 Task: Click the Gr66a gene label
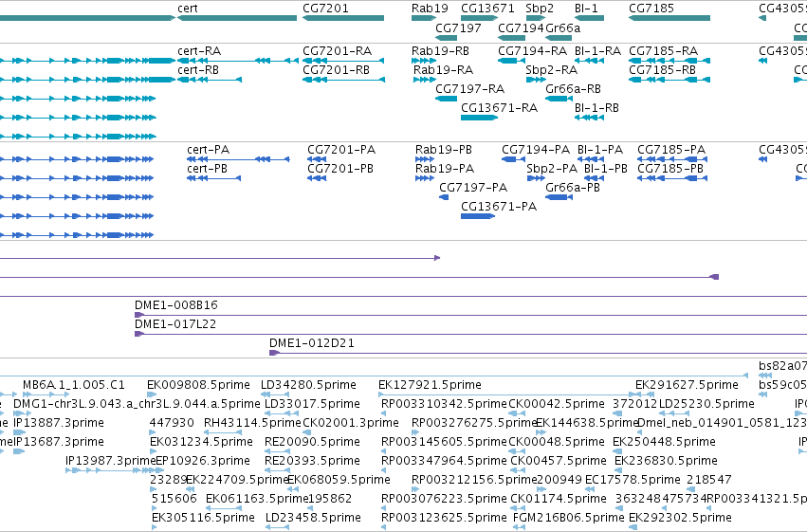tap(562, 28)
